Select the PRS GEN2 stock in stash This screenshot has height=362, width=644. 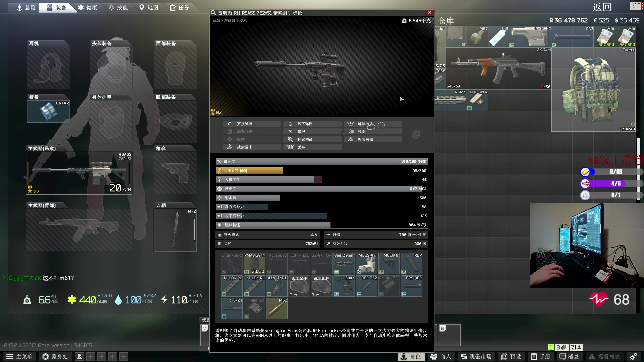pos(530,37)
